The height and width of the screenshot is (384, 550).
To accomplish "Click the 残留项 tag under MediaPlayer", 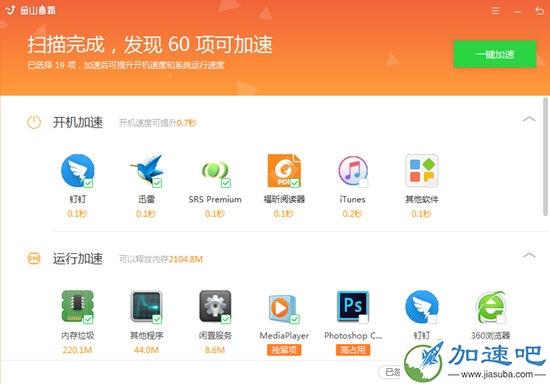I will click(284, 350).
